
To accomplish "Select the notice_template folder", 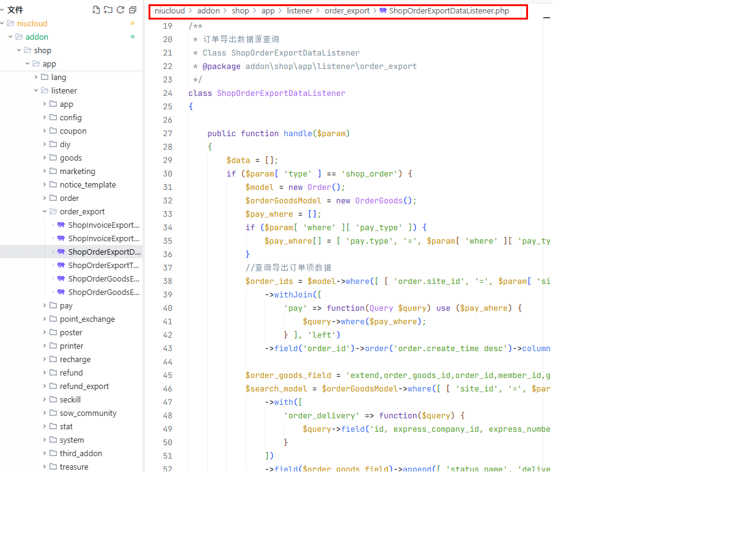I will click(87, 184).
